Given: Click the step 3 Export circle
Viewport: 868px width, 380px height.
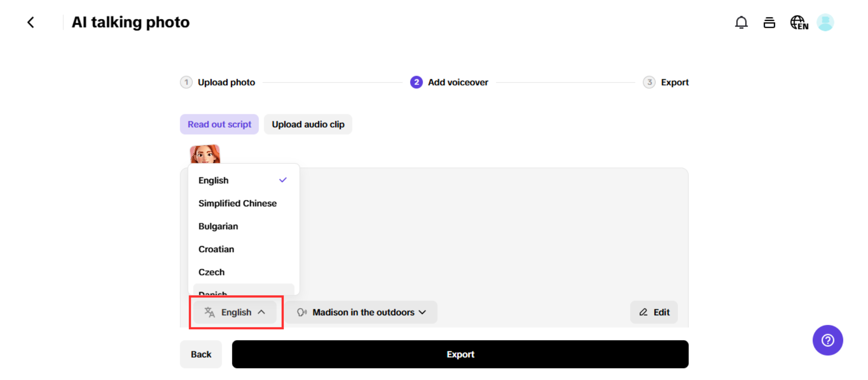Looking at the screenshot, I should pos(649,82).
